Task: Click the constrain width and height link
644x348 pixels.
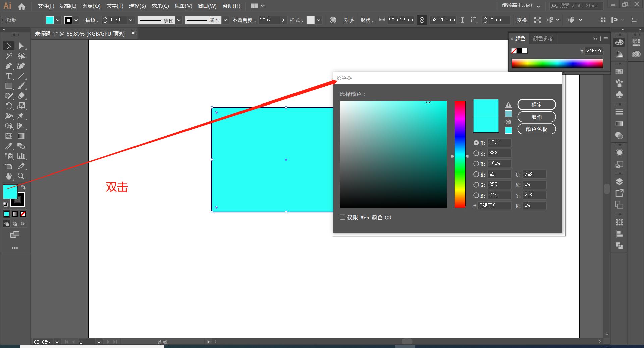Action: [x=422, y=20]
